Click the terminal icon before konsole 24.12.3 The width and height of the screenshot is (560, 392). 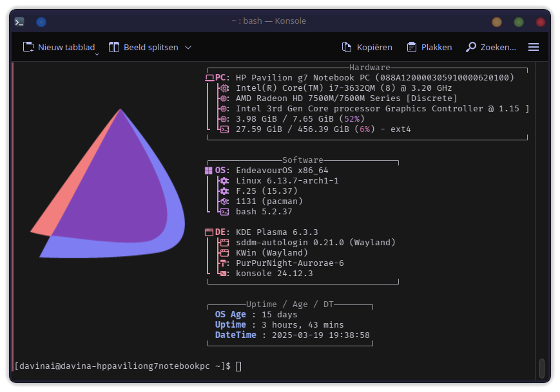(x=224, y=274)
